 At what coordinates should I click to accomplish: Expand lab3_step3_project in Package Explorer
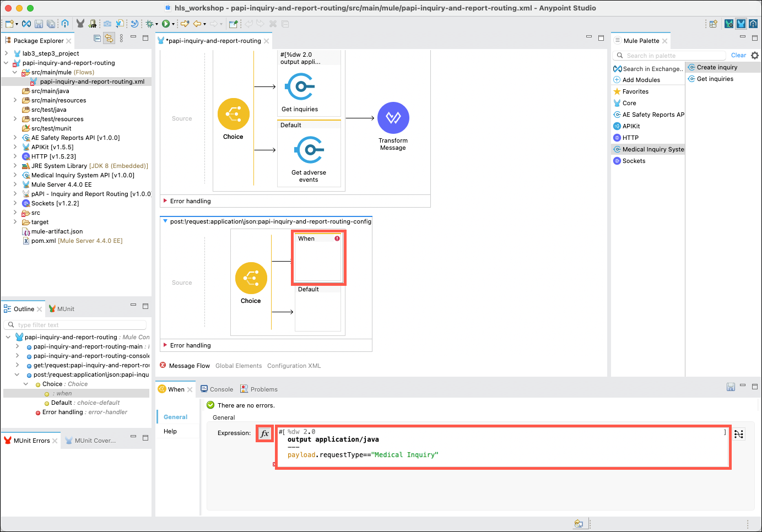tap(6, 53)
